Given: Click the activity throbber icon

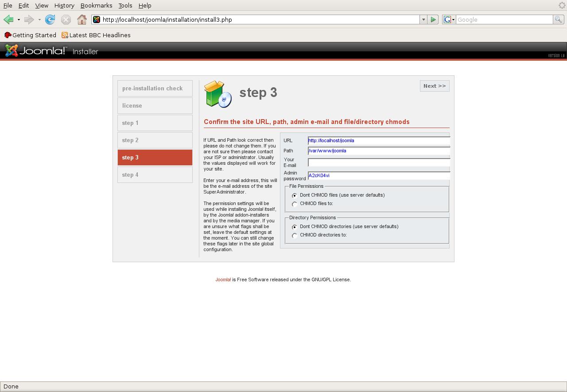Looking at the screenshot, I should tap(562, 5).
